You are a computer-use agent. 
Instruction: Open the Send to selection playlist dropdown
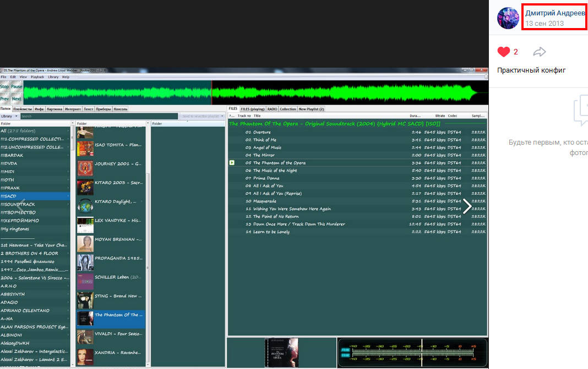click(203, 116)
